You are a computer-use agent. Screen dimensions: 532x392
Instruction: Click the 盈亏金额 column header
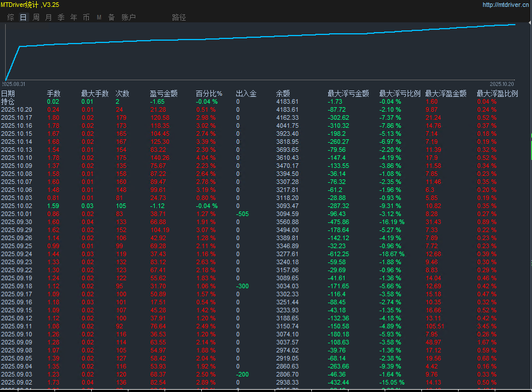[163, 93]
